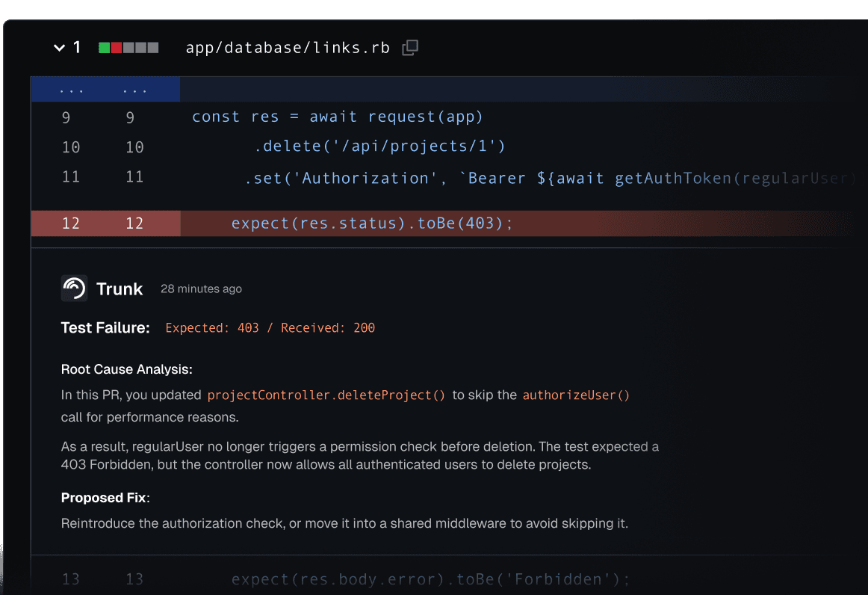Click the diff change-stats color bar
Viewport: 868px width, 595px height.
coord(128,48)
